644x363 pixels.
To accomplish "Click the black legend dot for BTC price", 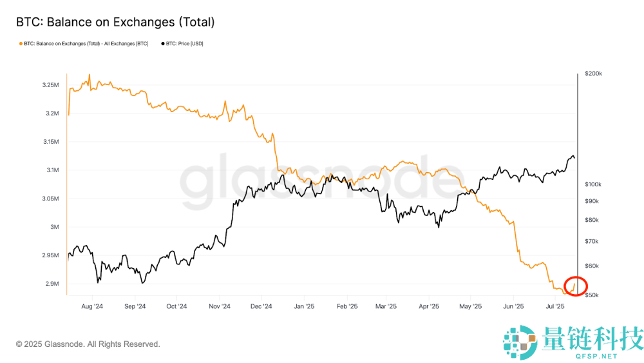I will (x=162, y=44).
